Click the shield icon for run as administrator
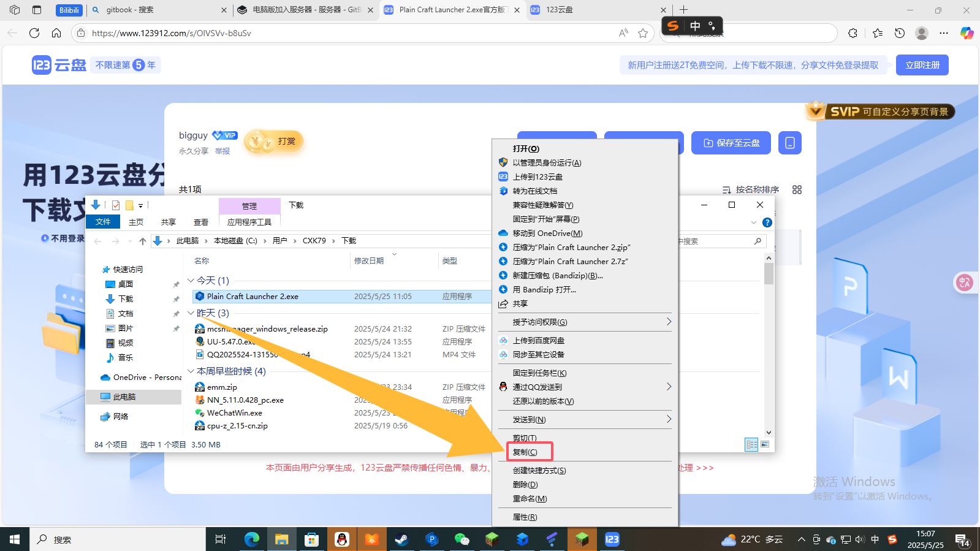The image size is (980, 551). coord(503,162)
